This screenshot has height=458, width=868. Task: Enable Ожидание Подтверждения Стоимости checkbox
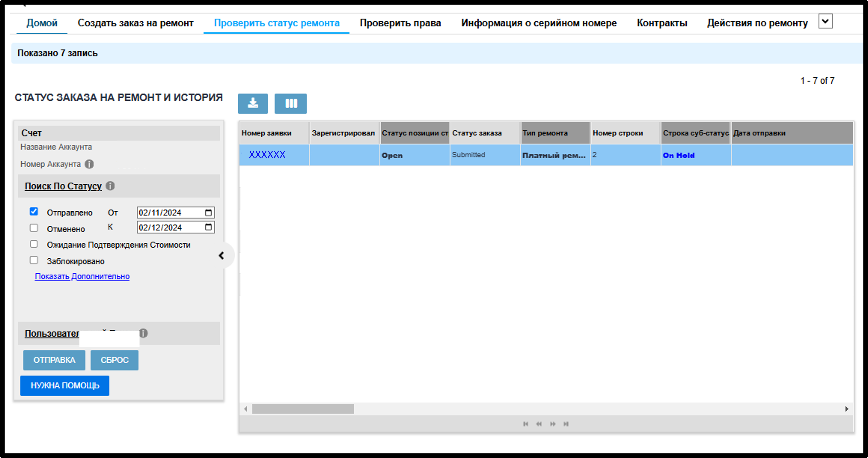(x=34, y=244)
